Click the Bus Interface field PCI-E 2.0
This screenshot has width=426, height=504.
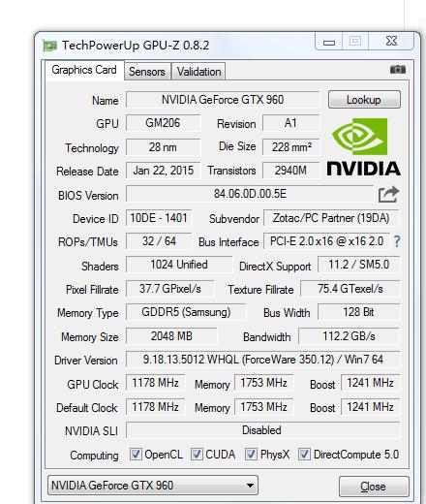coord(326,241)
